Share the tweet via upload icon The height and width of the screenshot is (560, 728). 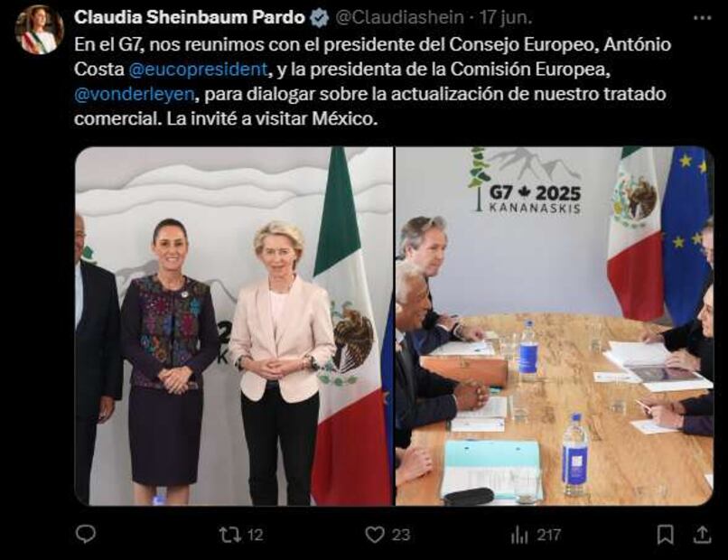(x=703, y=535)
